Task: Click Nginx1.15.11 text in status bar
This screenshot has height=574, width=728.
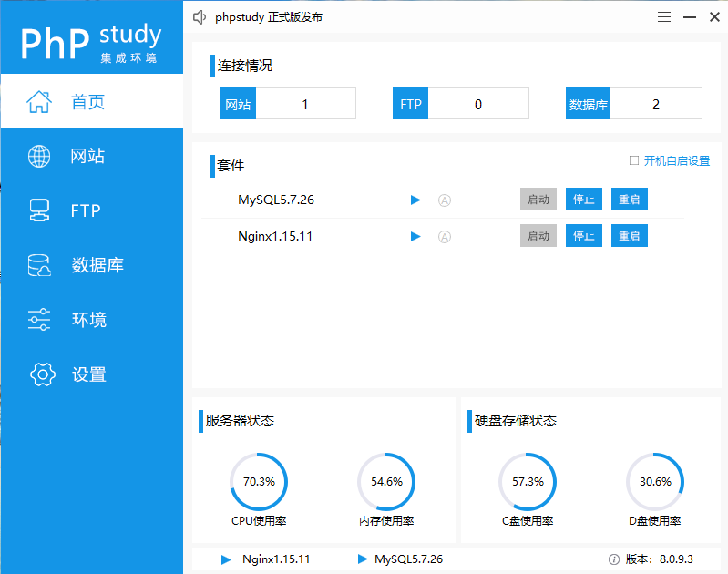Action: click(276, 559)
